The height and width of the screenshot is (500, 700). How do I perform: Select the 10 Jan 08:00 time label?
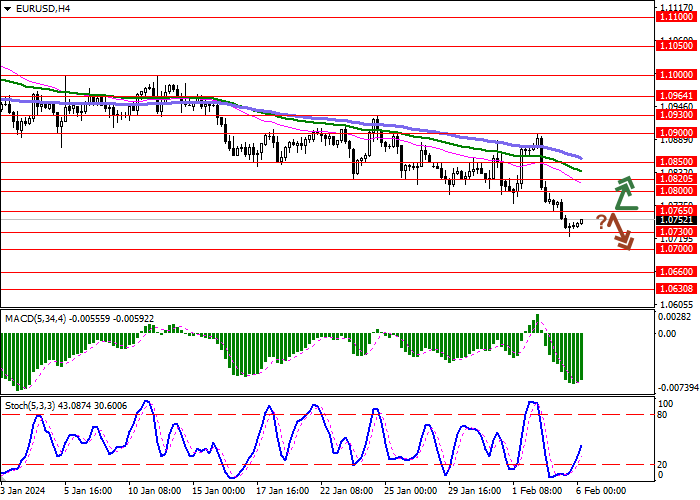(155, 490)
